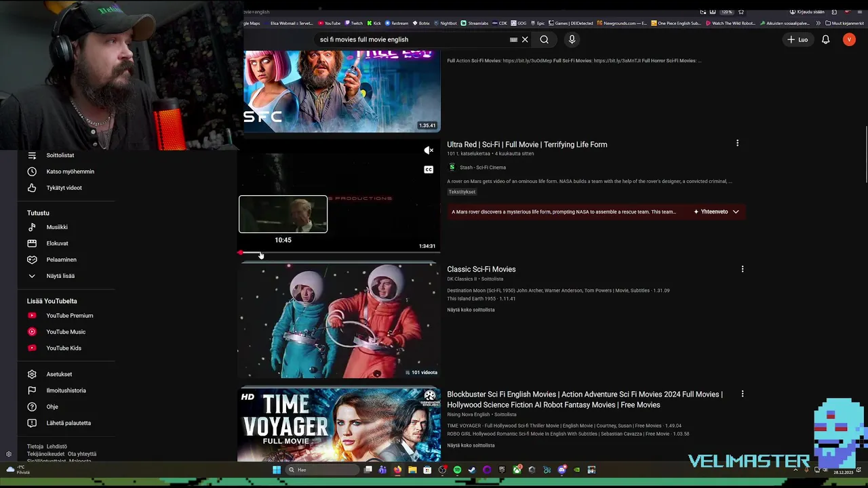Bookmark this page with the star icon
This screenshot has width=868, height=488.
pos(741,12)
